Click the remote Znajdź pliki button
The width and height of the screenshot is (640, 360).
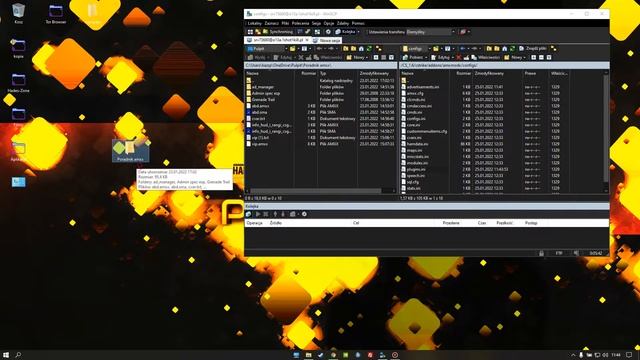533,49
